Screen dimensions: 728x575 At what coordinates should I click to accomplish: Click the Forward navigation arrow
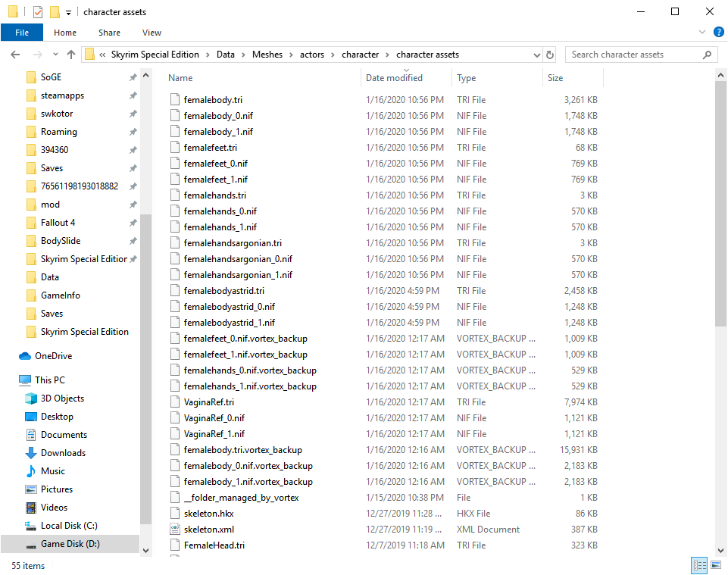(38, 55)
